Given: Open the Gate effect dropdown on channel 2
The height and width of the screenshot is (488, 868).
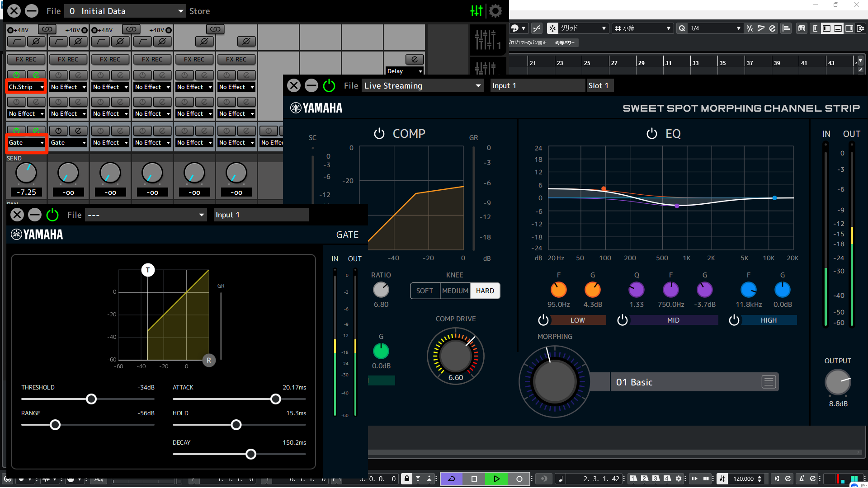Looking at the screenshot, I should [68, 142].
